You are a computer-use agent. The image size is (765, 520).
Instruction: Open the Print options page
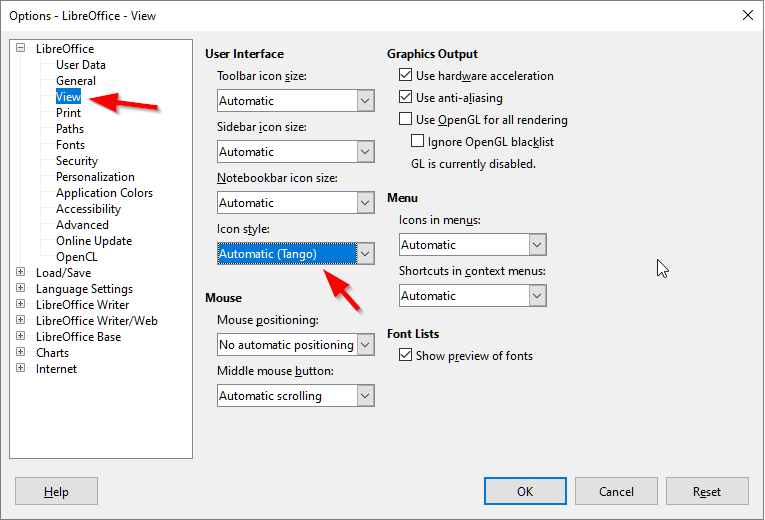[68, 113]
